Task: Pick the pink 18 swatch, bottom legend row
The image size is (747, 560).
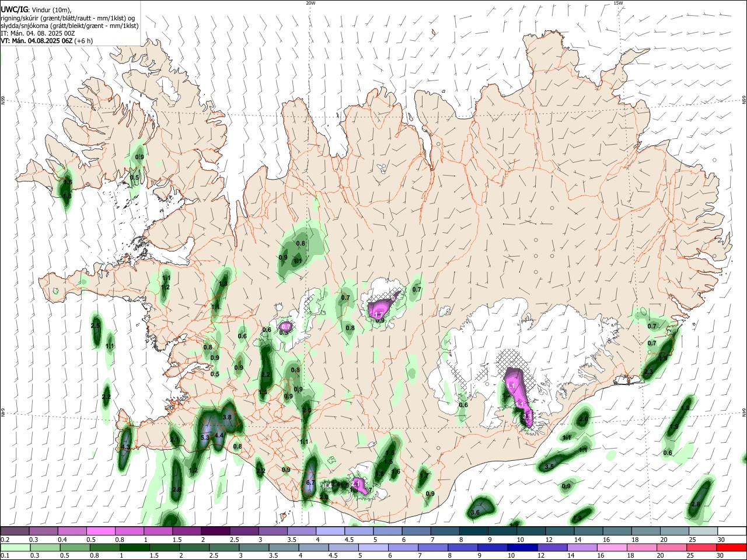Action: click(x=643, y=547)
